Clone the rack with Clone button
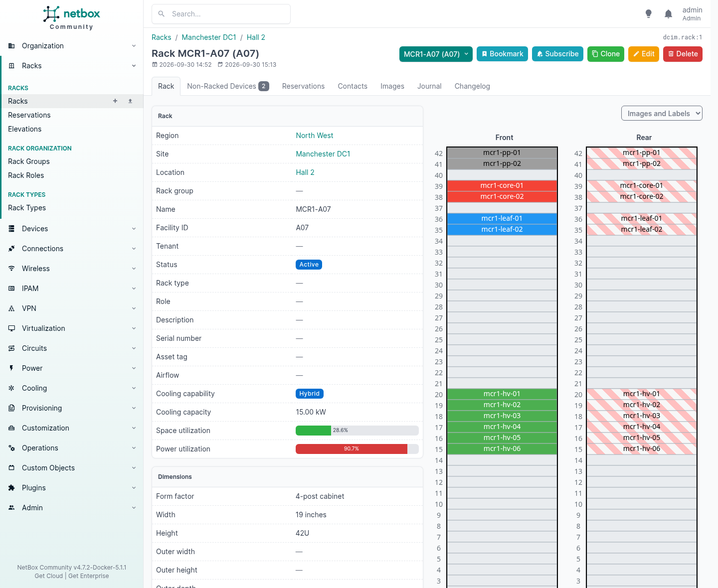The image size is (718, 588). (606, 54)
